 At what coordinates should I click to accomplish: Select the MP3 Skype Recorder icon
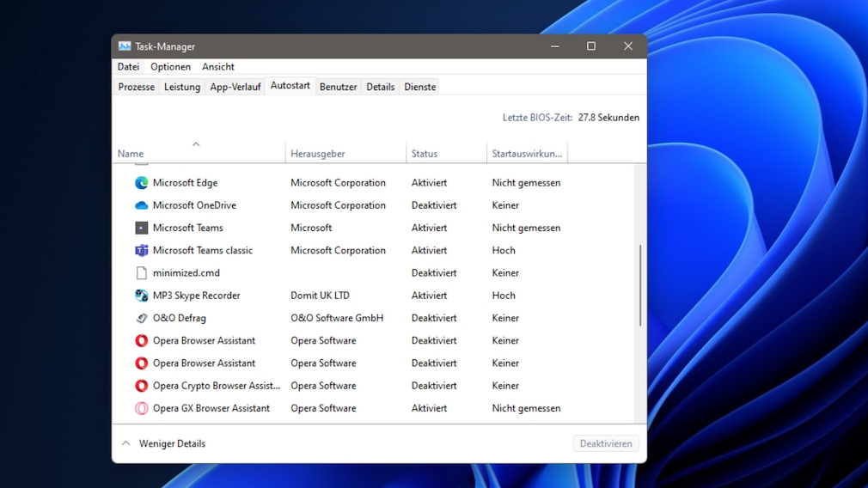tap(142, 296)
